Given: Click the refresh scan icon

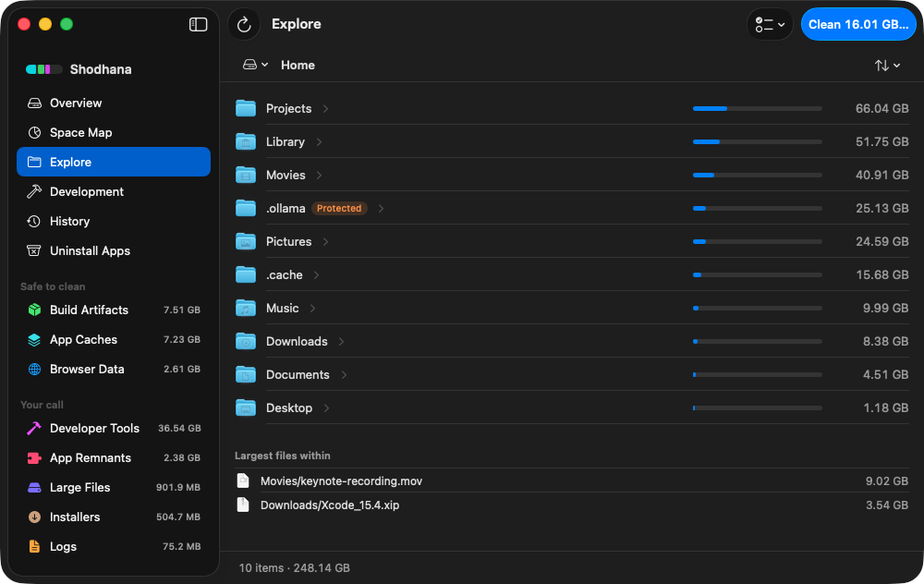Looking at the screenshot, I should (x=244, y=24).
